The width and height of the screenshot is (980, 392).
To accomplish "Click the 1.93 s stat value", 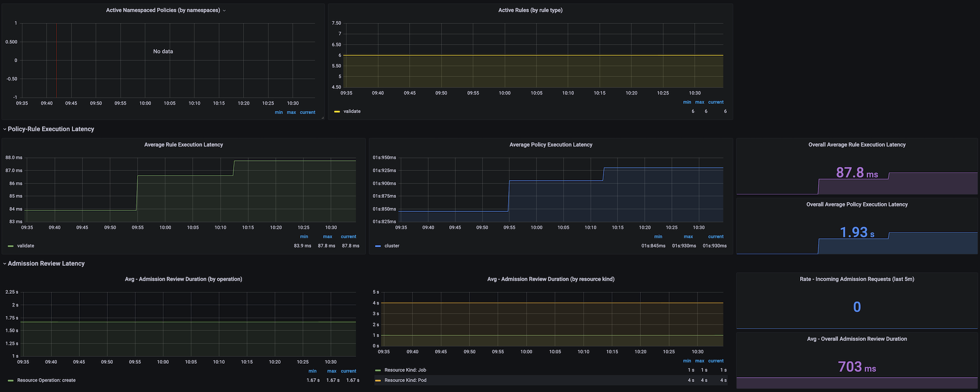I will coord(857,232).
